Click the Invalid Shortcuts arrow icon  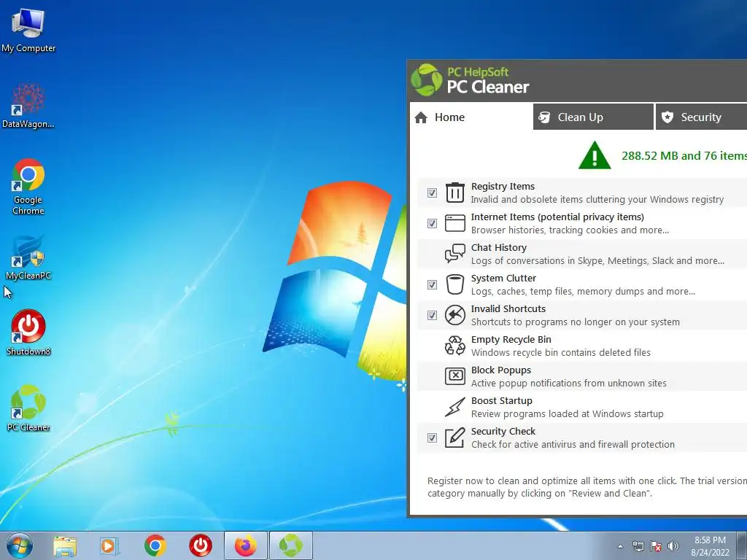tap(455, 315)
